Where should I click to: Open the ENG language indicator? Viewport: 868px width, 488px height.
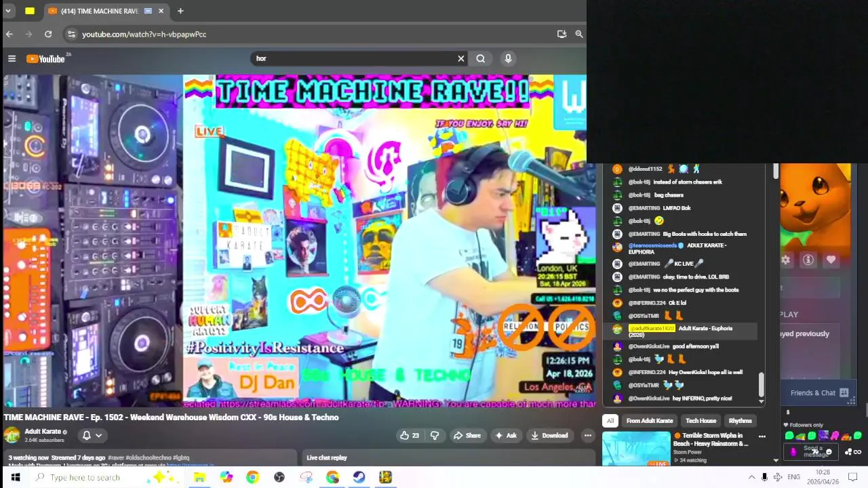[793, 477]
